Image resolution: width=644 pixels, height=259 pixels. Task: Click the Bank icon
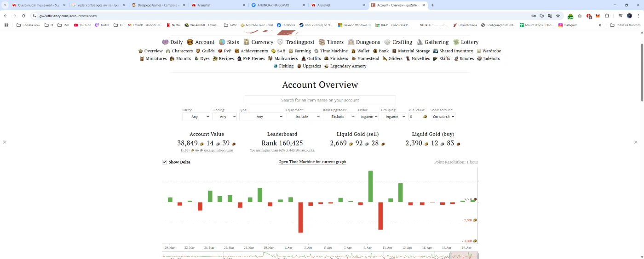point(375,51)
